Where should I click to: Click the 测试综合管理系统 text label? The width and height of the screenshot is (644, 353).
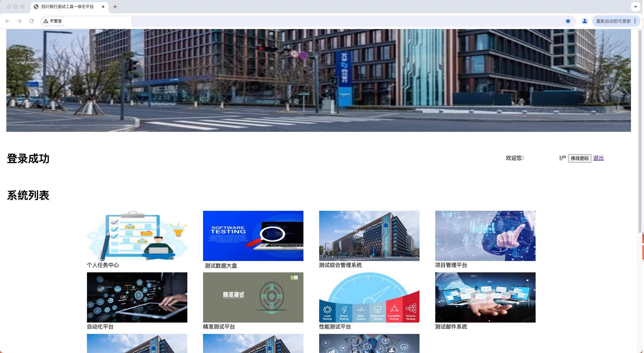tap(340, 265)
